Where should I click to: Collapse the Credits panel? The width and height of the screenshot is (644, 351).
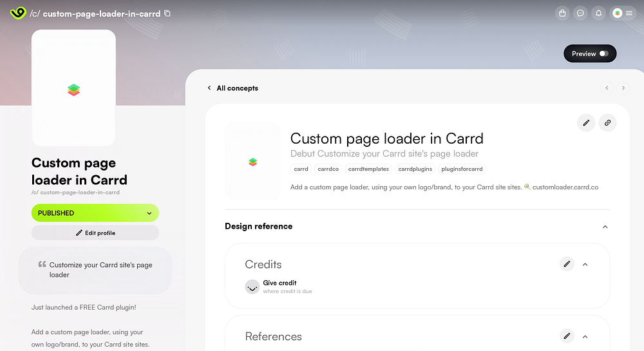pyautogui.click(x=585, y=265)
